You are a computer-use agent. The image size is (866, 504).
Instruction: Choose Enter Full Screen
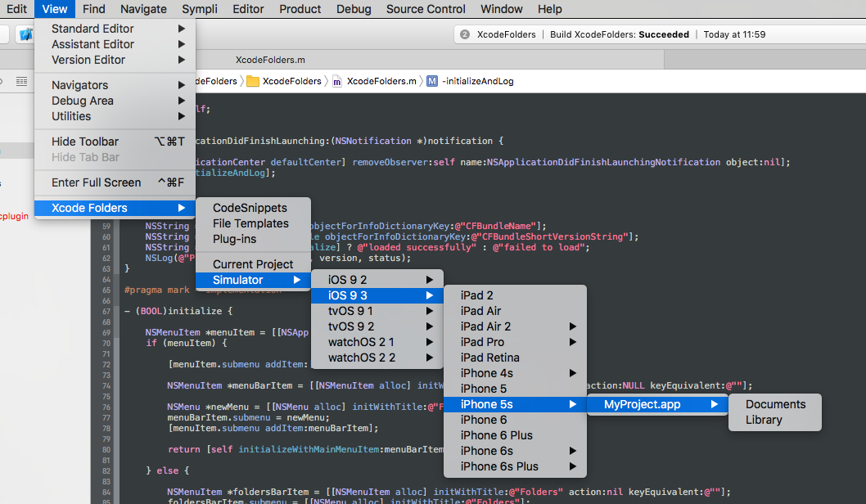coord(115,182)
